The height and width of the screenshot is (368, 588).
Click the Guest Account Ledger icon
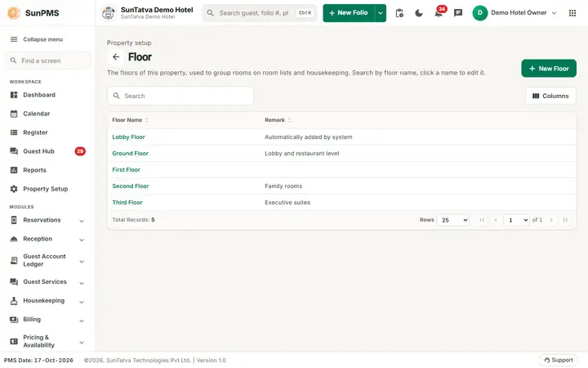click(14, 260)
